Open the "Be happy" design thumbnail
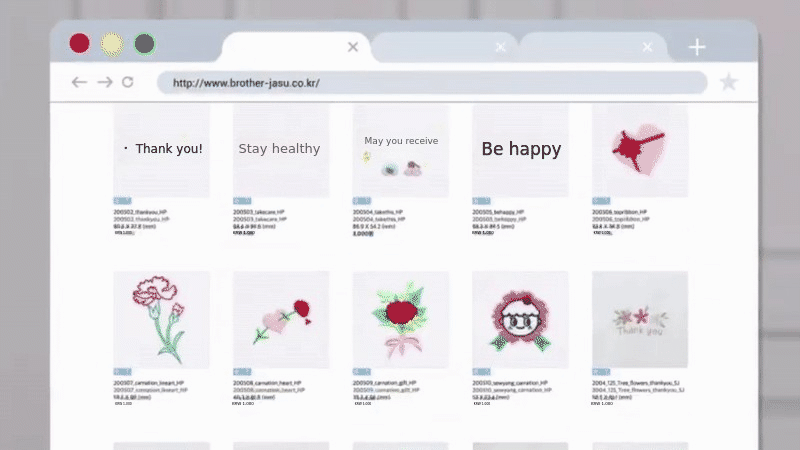The height and width of the screenshot is (450, 800). (x=520, y=151)
